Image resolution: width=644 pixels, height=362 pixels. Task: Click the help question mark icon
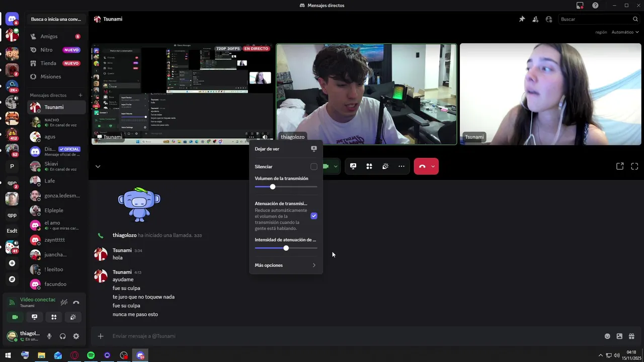[595, 5]
